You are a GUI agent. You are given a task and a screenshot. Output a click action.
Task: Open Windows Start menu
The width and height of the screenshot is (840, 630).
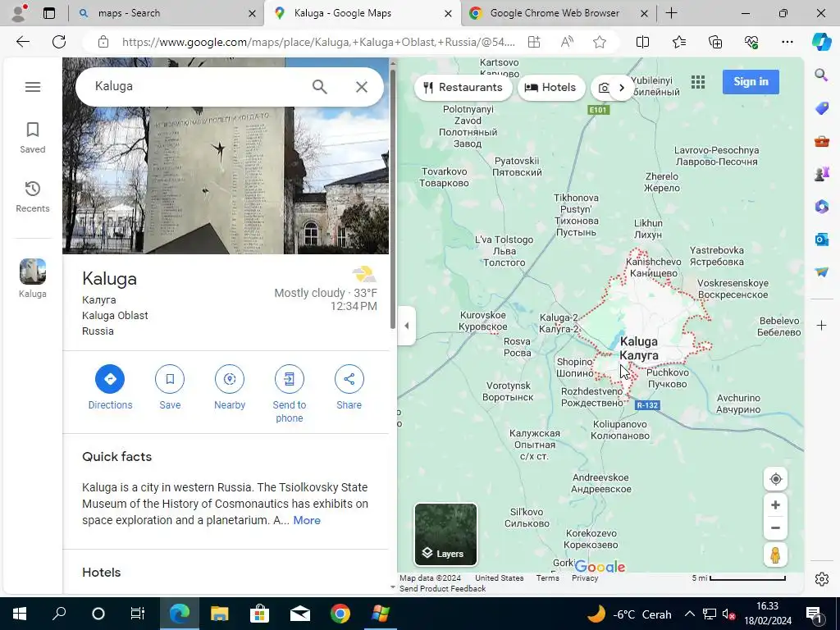pos(20,614)
